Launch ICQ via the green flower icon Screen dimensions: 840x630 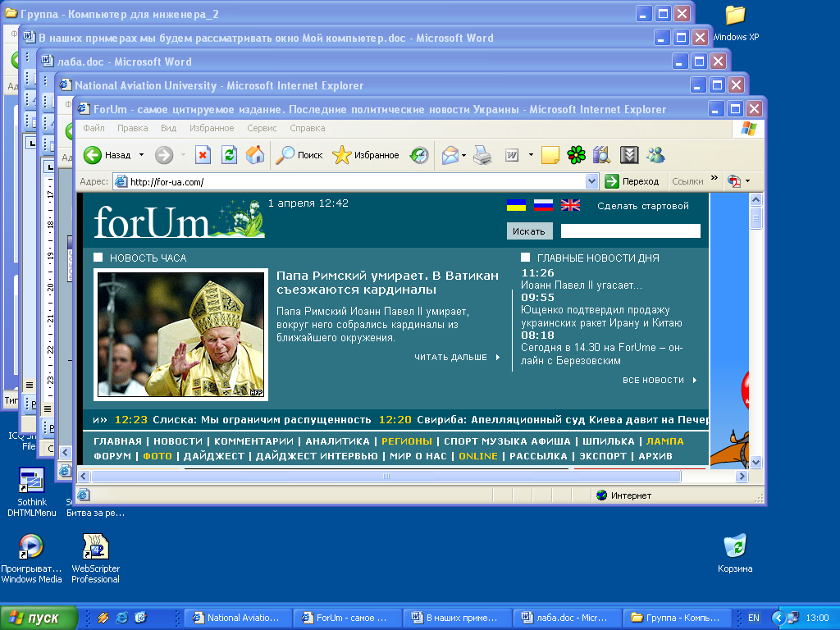(577, 155)
